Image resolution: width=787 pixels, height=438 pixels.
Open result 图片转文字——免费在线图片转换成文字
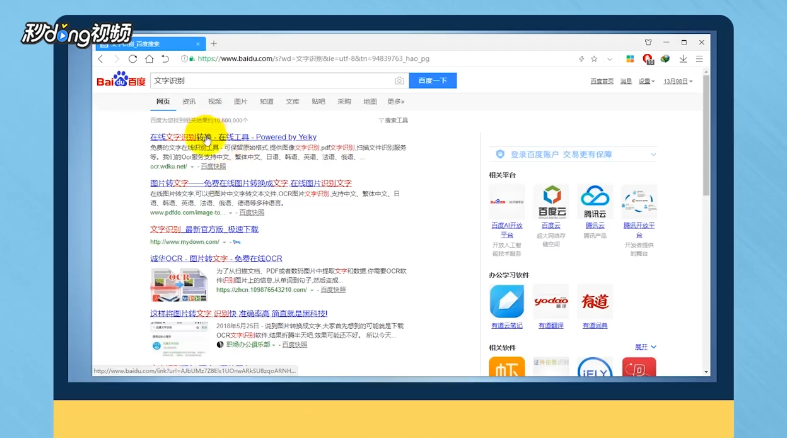coord(251,183)
